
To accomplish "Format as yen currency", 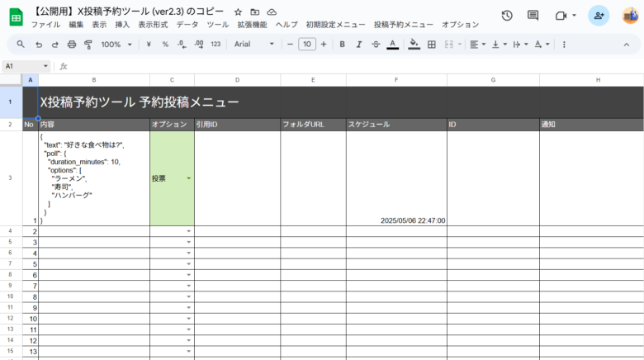I will pyautogui.click(x=149, y=45).
